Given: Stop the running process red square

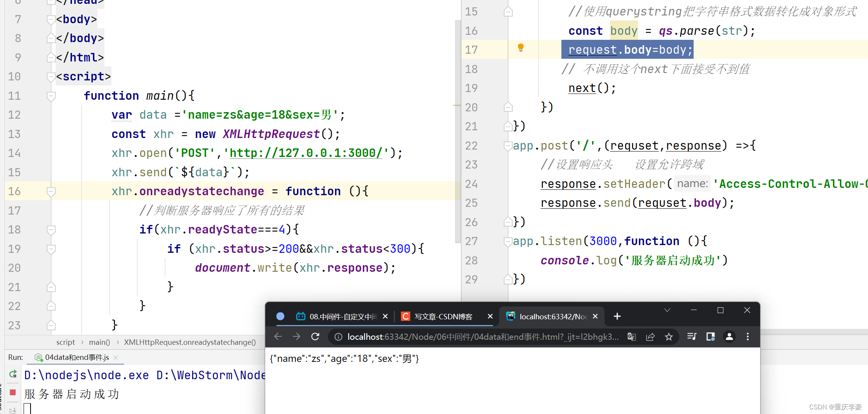Looking at the screenshot, I should [13, 392].
